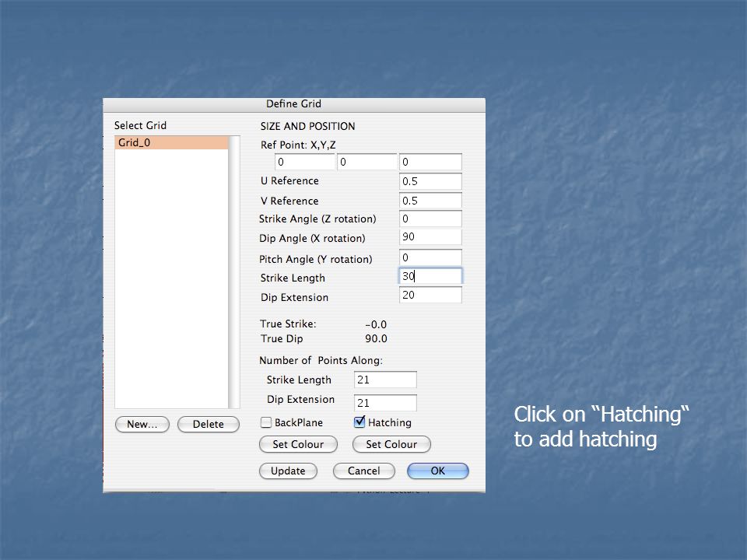Viewport: 747px width, 560px height.
Task: Select Grid_0 in the grid list
Action: point(171,143)
